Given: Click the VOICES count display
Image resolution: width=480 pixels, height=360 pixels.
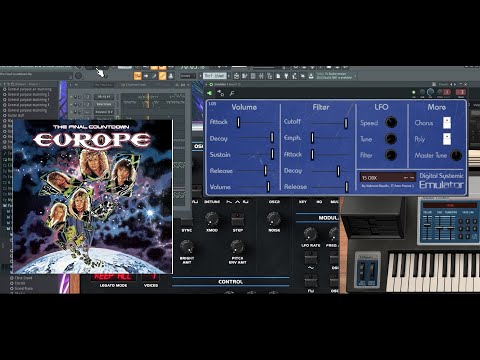Looking at the screenshot, I should point(151,277).
